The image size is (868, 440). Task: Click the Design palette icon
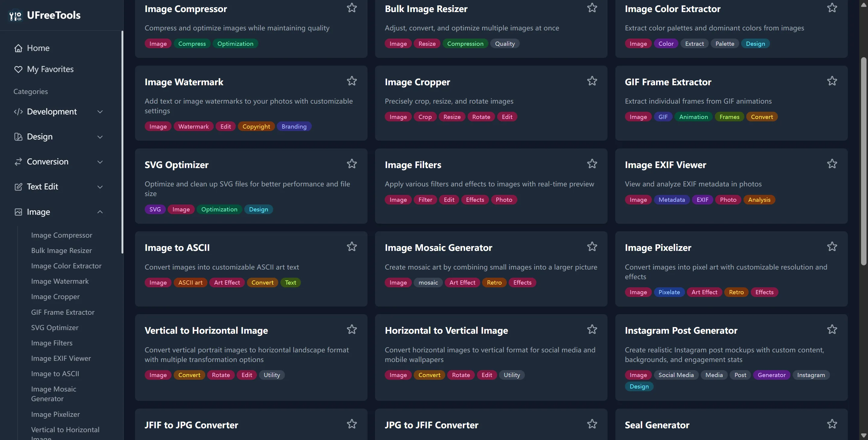tap(18, 137)
